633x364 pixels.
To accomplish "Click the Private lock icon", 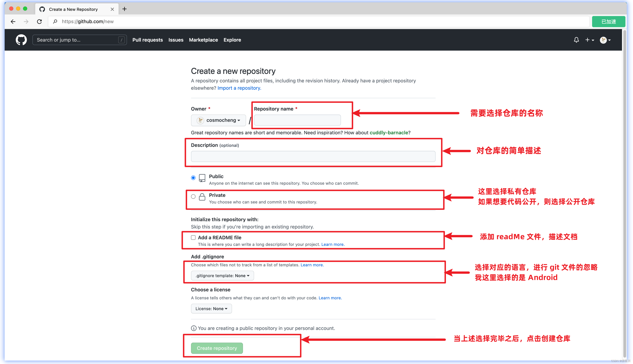I will pyautogui.click(x=202, y=197).
